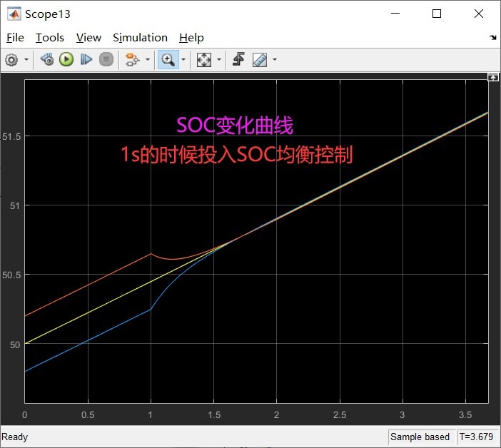The height and width of the screenshot is (448, 501).
Task: Click the Step Back button
Action: click(x=46, y=59)
